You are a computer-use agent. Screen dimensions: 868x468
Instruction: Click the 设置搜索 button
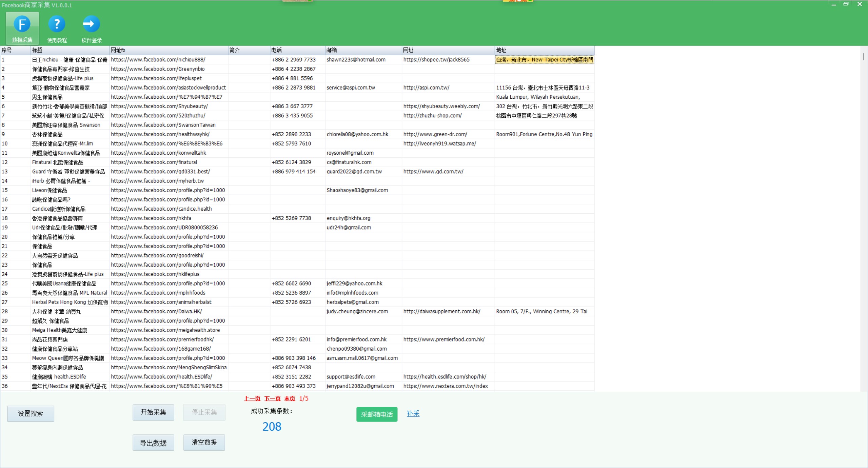tap(31, 413)
